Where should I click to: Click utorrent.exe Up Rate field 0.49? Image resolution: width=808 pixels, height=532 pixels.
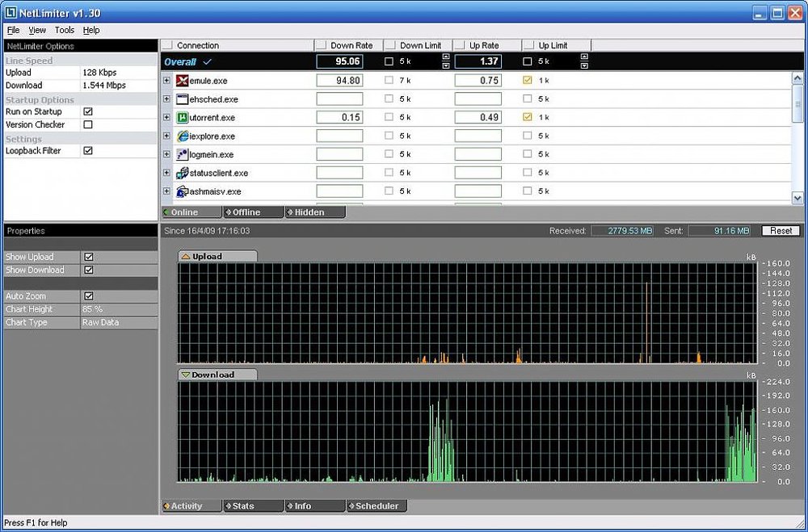[478, 117]
